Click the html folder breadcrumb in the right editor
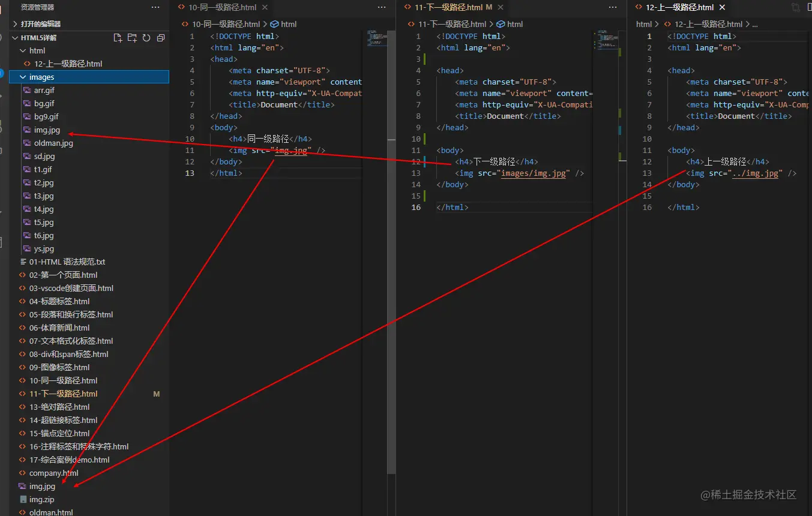This screenshot has height=516, width=812. 643,24
